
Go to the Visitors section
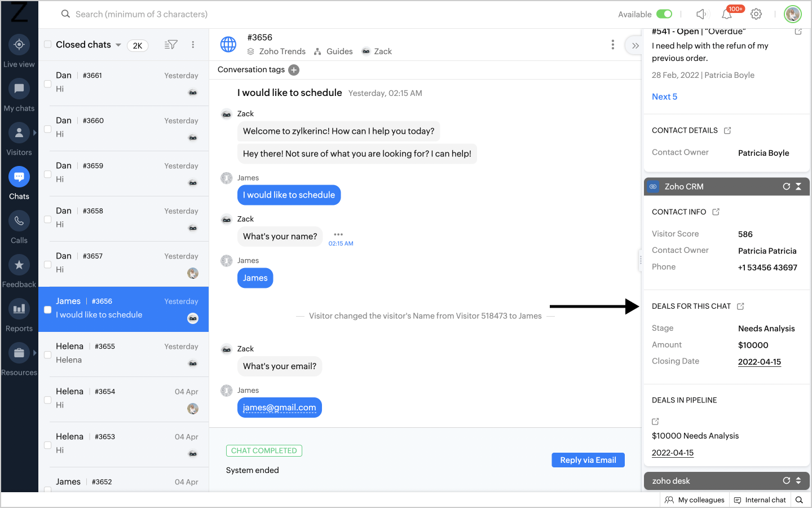point(19,133)
